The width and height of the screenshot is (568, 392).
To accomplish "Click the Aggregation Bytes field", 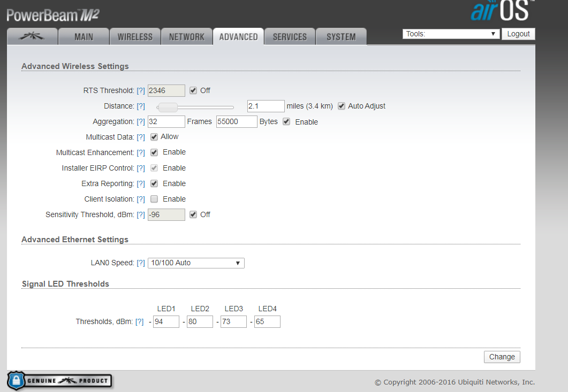I will coord(237,121).
